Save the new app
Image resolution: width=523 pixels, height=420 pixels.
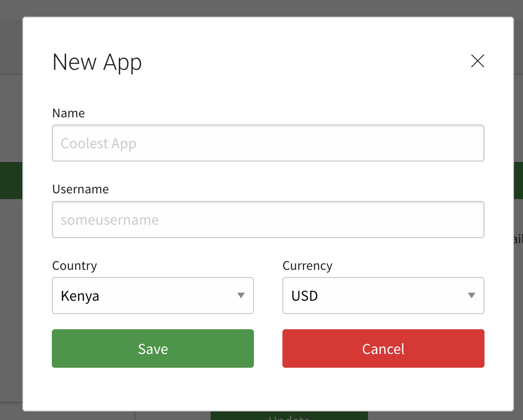click(153, 348)
